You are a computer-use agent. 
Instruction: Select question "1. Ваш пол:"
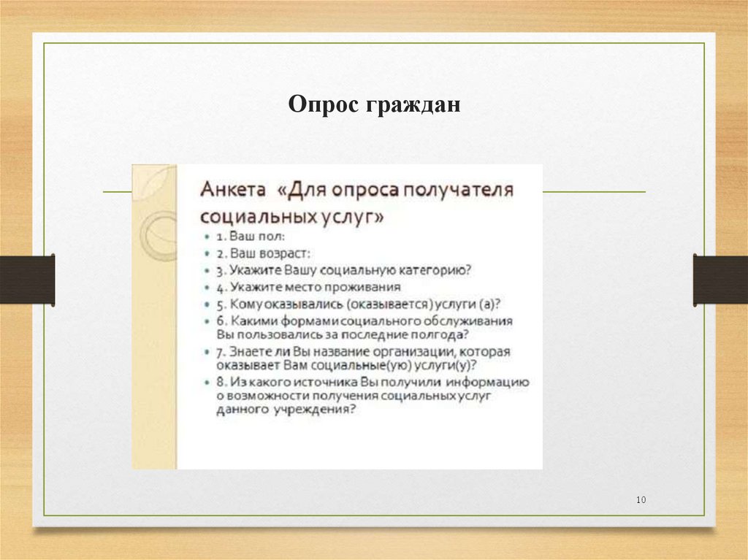[250, 237]
